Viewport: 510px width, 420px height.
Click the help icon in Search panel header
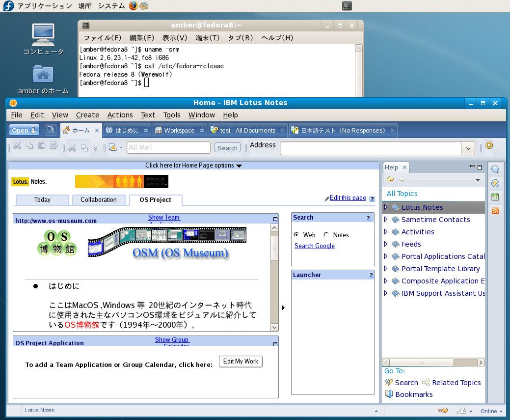[x=368, y=218]
